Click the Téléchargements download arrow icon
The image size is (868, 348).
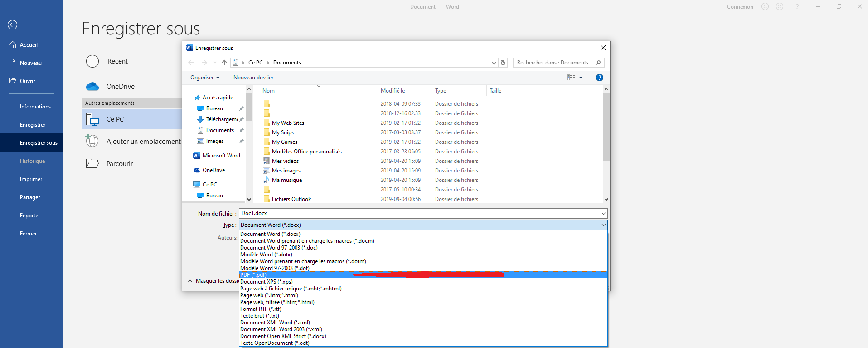200,119
